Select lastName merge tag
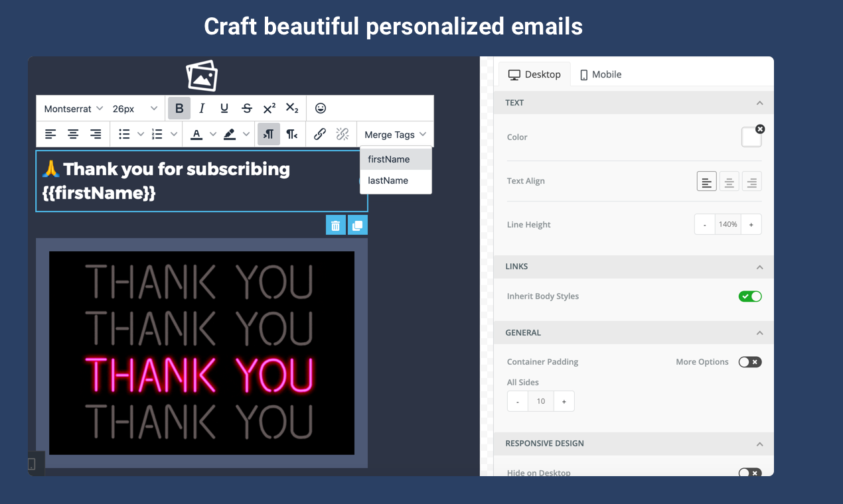 (x=396, y=180)
